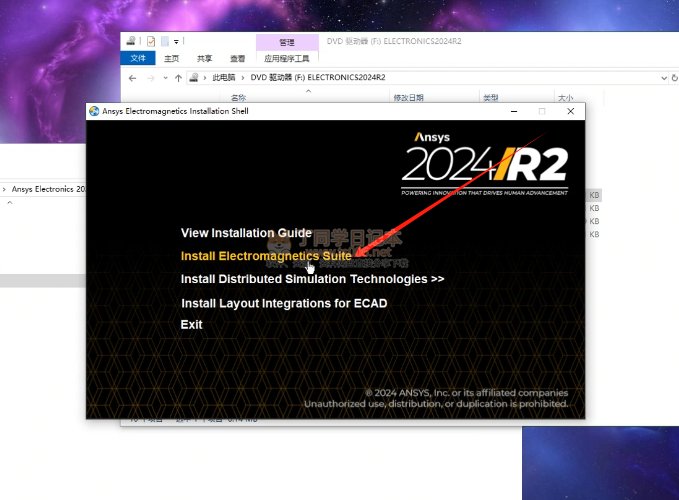This screenshot has width=679, height=500.
Task: Click the drive icon in address bar
Action: coord(194,77)
